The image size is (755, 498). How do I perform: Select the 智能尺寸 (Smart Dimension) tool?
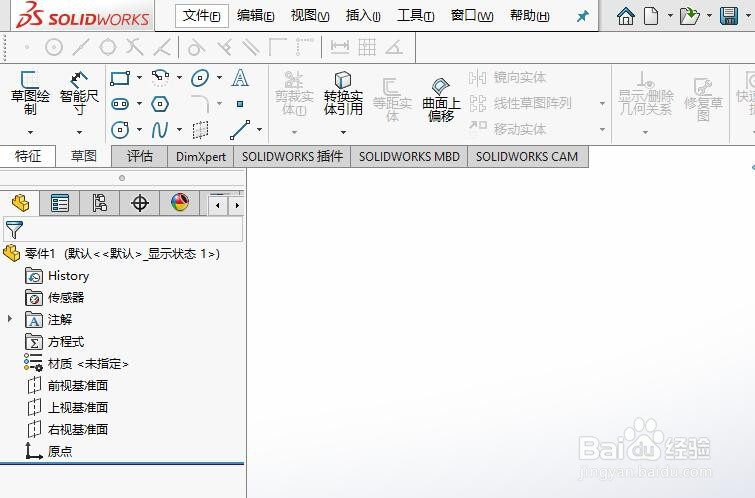click(79, 93)
